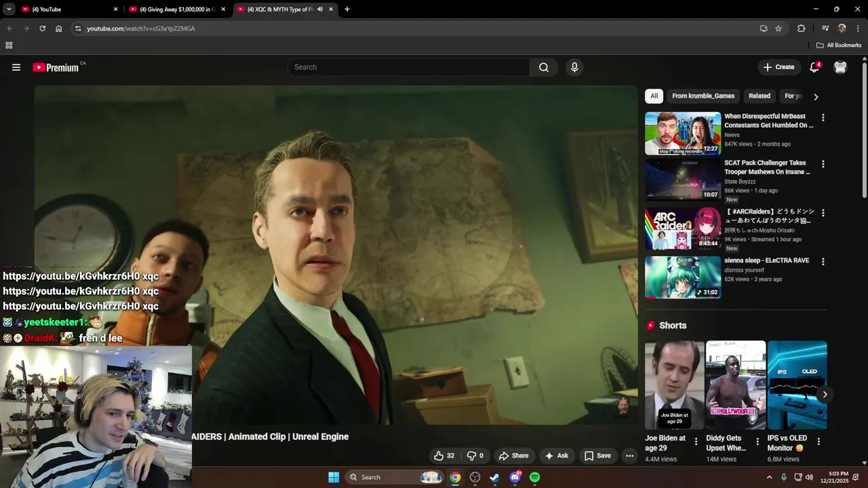
Task: Open the Chrome profile avatar
Action: pos(842,28)
